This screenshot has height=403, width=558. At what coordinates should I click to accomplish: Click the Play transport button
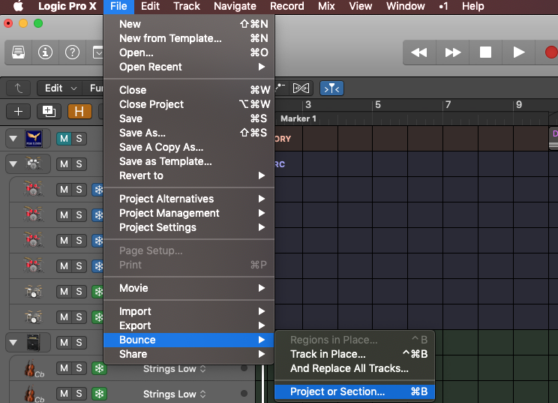tap(518, 53)
